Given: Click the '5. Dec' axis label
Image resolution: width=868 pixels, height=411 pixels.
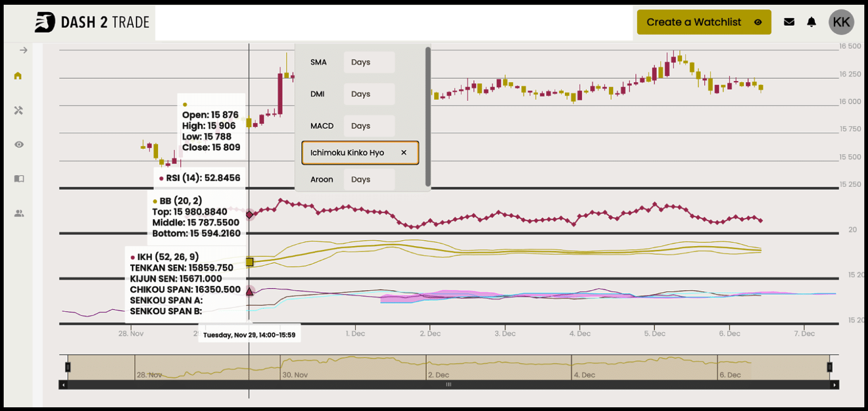Looking at the screenshot, I should click(x=654, y=334).
